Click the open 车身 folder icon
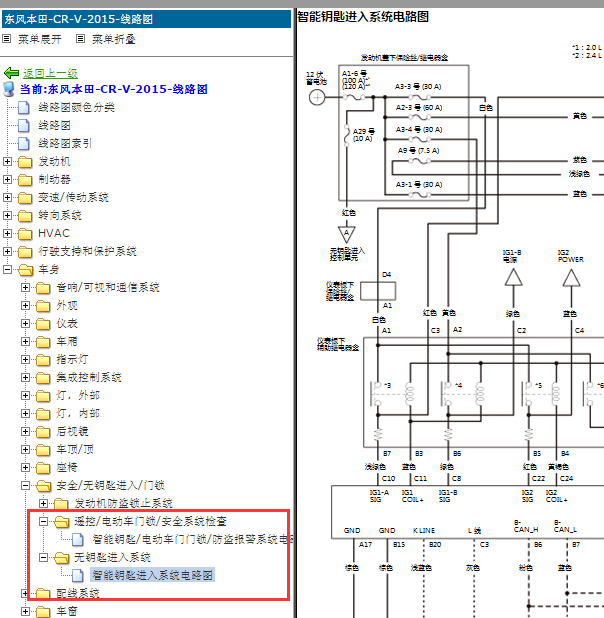This screenshot has height=618, width=604. point(26,270)
